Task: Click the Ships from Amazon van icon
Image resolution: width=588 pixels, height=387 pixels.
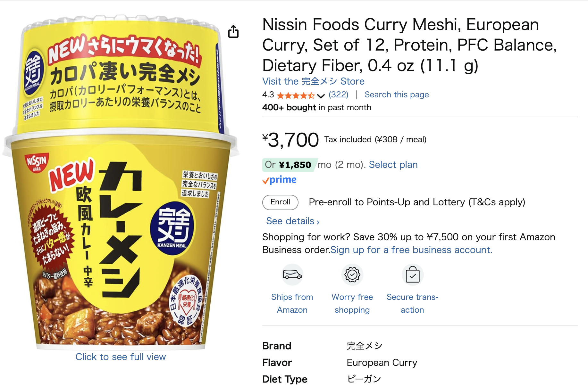Action: point(292,274)
